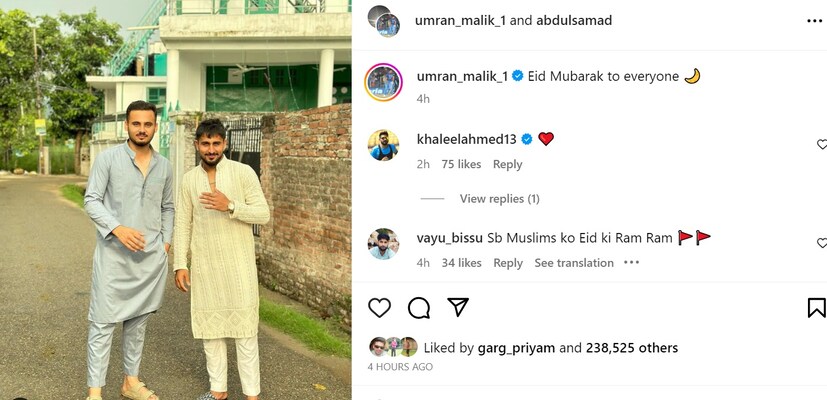Open post options three-dot menu

pos(816,20)
